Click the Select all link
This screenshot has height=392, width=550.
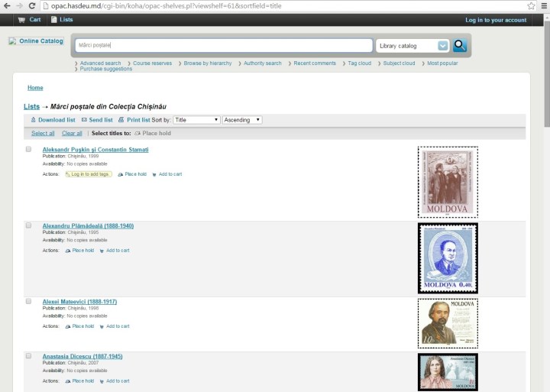pos(43,133)
